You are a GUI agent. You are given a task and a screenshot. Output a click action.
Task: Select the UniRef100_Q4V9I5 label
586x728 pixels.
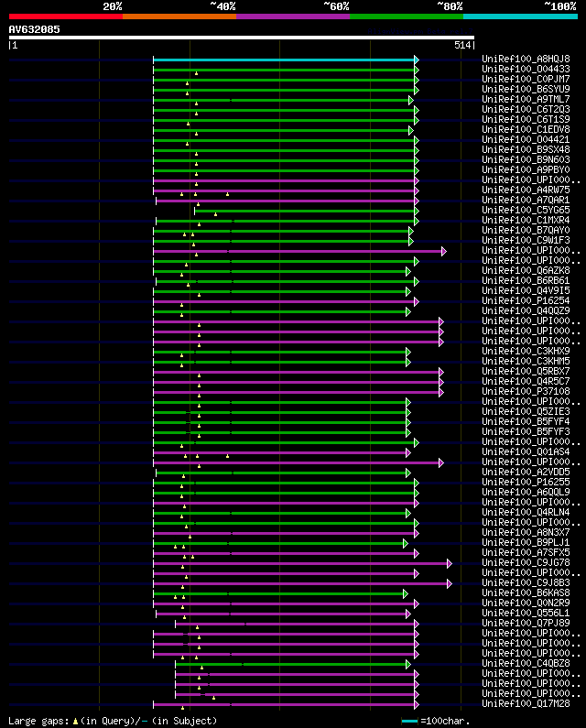526,290
